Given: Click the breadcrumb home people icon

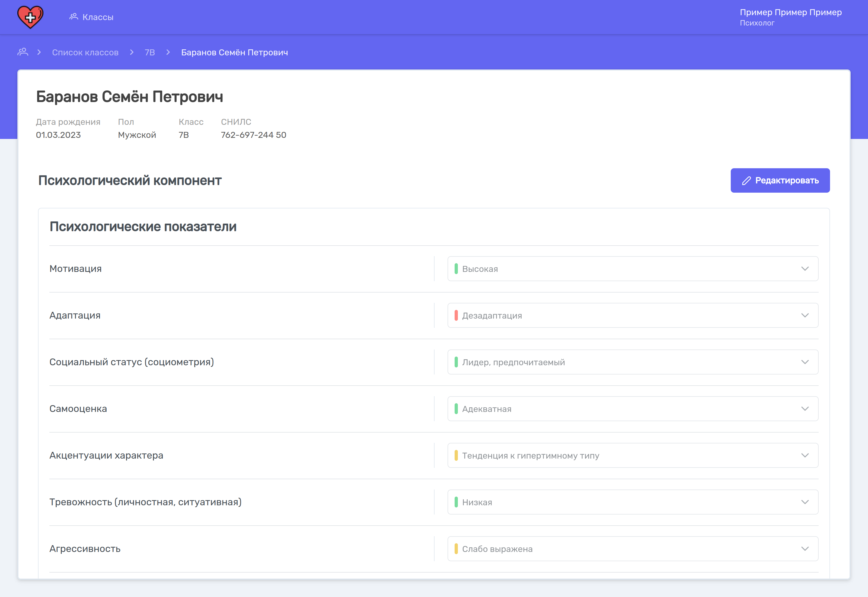Looking at the screenshot, I should coord(23,52).
